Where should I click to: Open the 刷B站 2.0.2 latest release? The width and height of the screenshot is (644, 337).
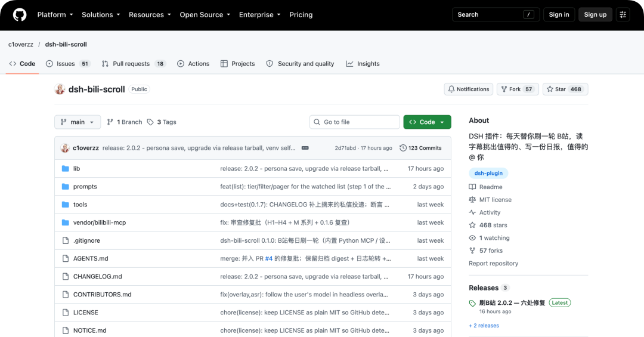coord(512,303)
